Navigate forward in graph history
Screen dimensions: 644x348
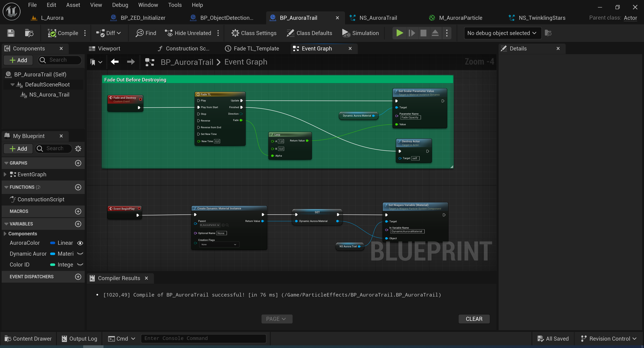pos(131,62)
